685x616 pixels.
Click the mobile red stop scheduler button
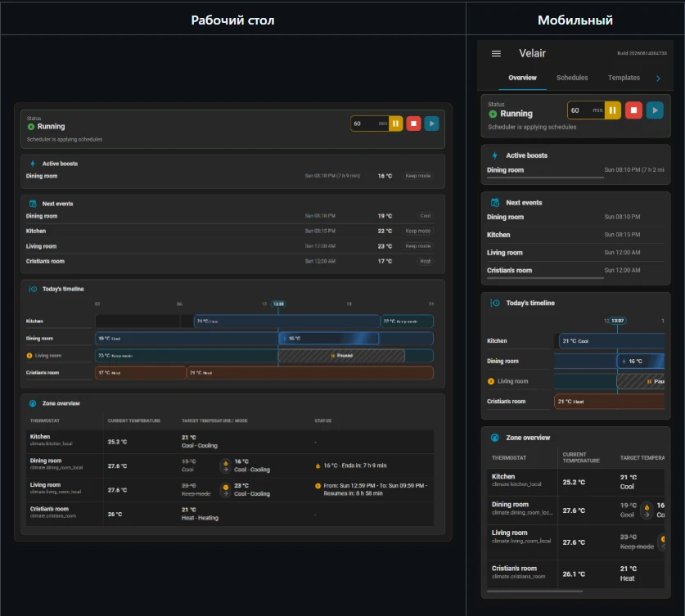pos(633,110)
